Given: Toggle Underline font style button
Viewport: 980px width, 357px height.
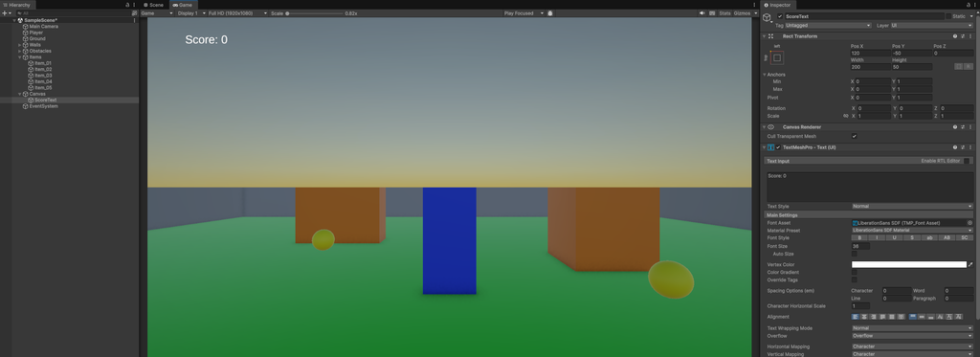Looking at the screenshot, I should [895, 237].
